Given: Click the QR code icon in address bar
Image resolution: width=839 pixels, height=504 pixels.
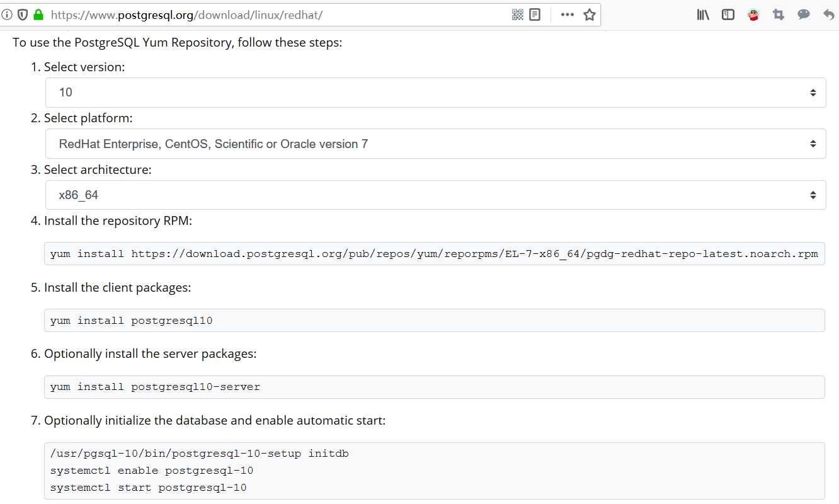Looking at the screenshot, I should coord(518,14).
